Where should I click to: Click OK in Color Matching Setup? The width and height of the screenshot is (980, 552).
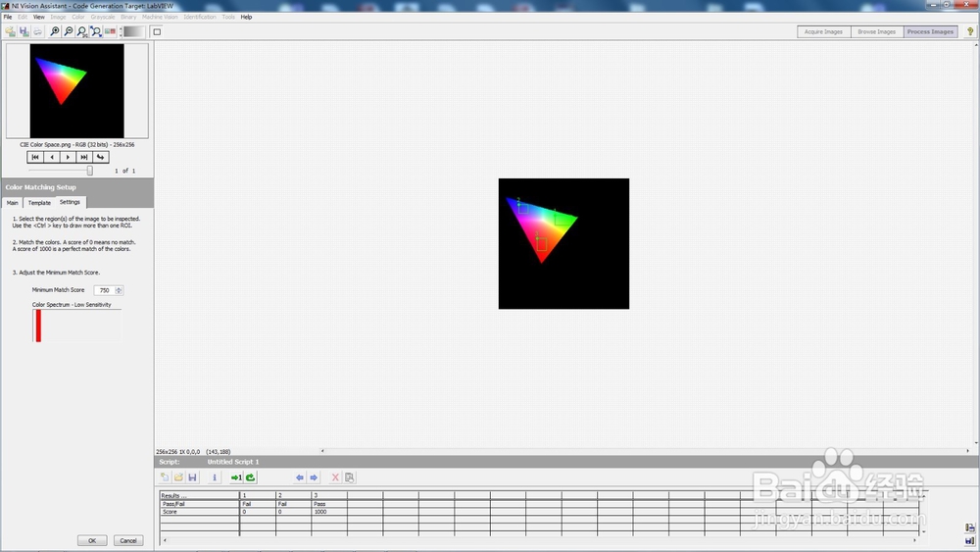coord(92,540)
